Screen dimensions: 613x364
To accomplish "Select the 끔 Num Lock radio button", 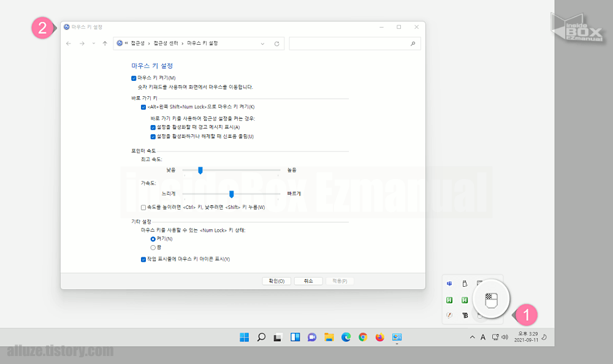I will click(x=153, y=248).
